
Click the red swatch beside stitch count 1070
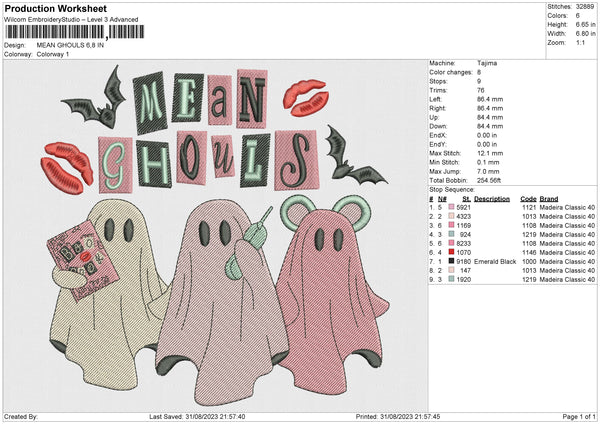[452, 252]
